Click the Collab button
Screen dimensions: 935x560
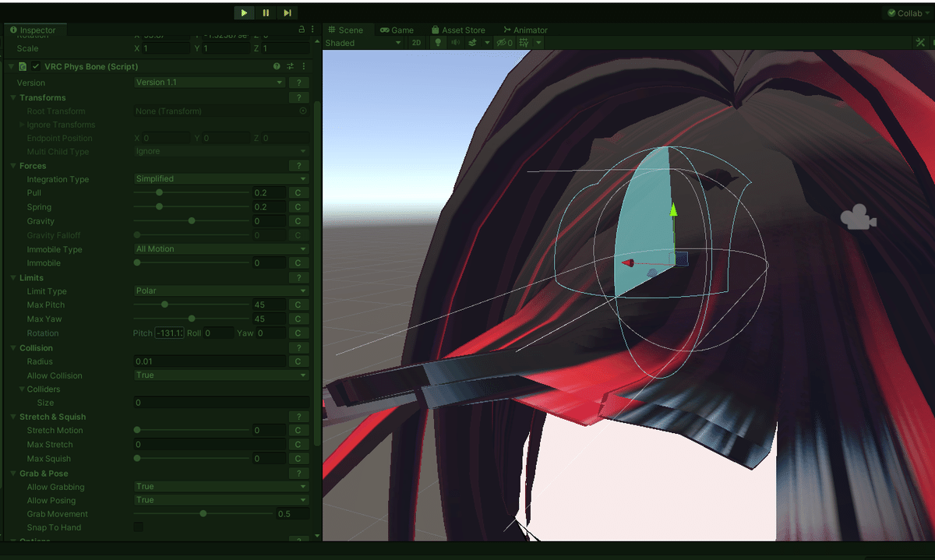(x=904, y=12)
